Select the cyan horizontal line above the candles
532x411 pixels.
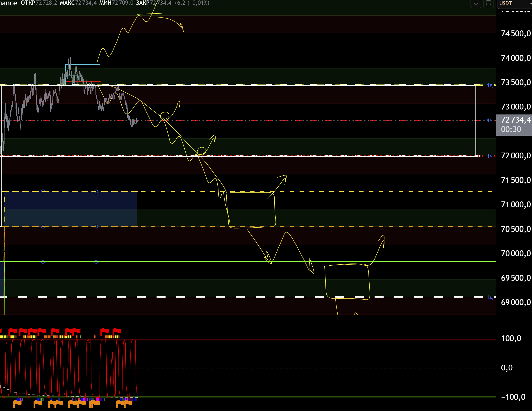[88, 64]
